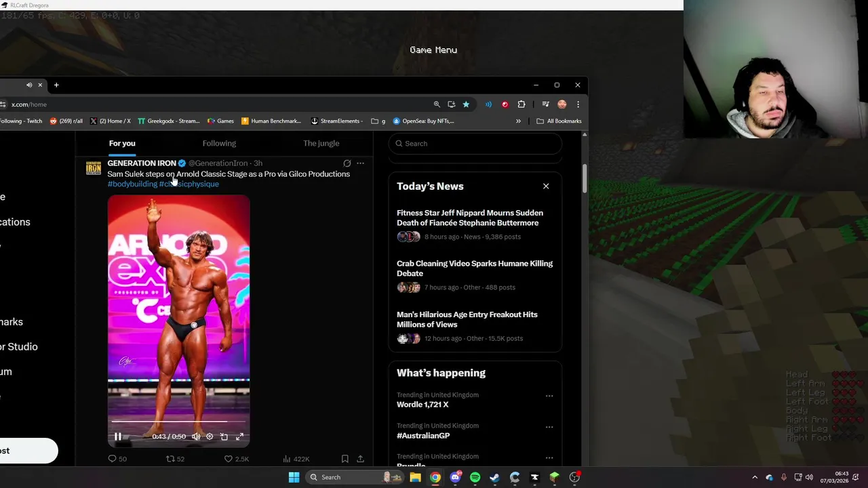Open Chrome three-dot menu
Image resolution: width=868 pixels, height=488 pixels.
(578, 104)
